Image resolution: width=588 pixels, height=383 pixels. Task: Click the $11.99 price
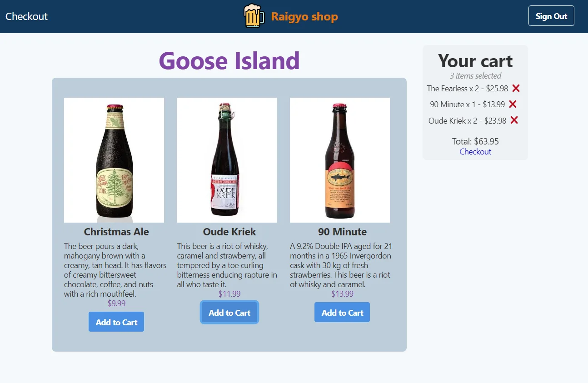tap(229, 294)
